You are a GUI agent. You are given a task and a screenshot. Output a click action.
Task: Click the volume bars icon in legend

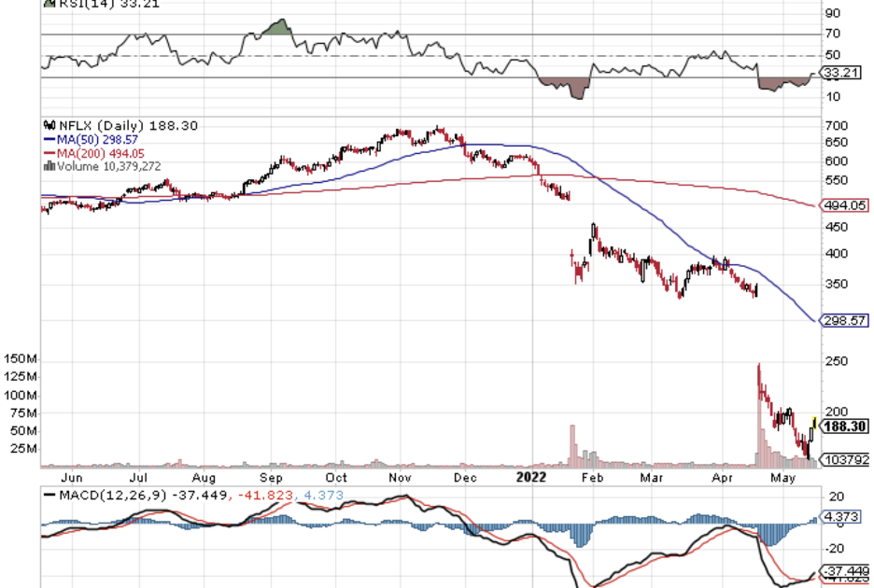click(x=49, y=166)
